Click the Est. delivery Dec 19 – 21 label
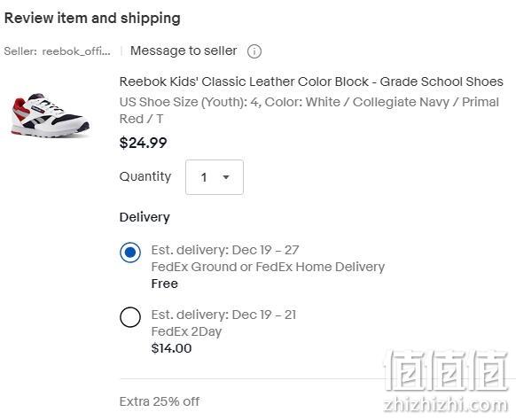 point(223,315)
